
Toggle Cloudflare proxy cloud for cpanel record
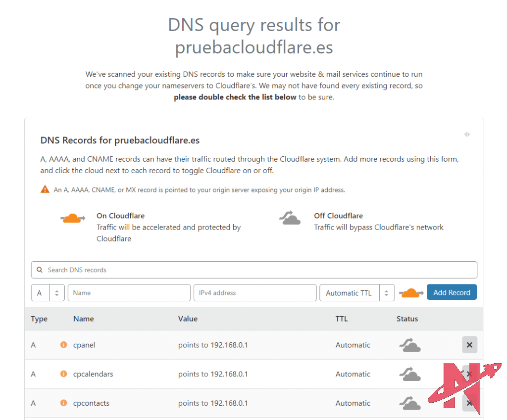pos(410,345)
